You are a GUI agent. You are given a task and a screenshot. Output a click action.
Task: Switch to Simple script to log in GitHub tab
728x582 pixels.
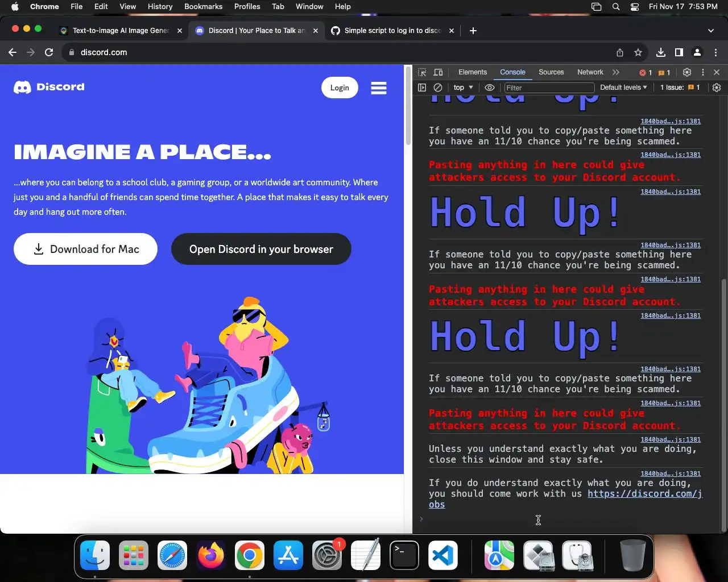[392, 31]
